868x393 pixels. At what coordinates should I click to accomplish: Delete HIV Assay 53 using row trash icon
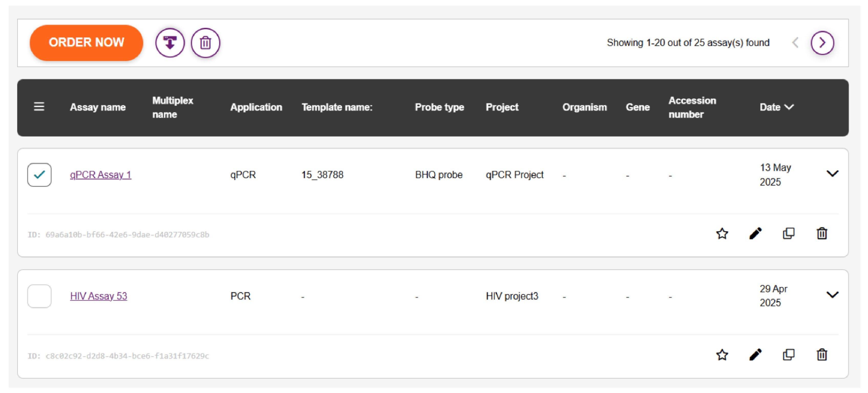coord(822,355)
